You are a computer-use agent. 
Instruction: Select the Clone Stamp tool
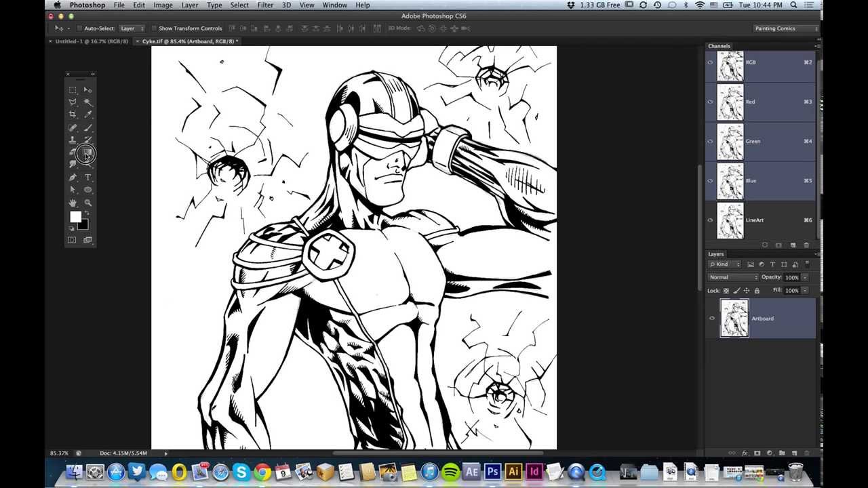[x=73, y=140]
